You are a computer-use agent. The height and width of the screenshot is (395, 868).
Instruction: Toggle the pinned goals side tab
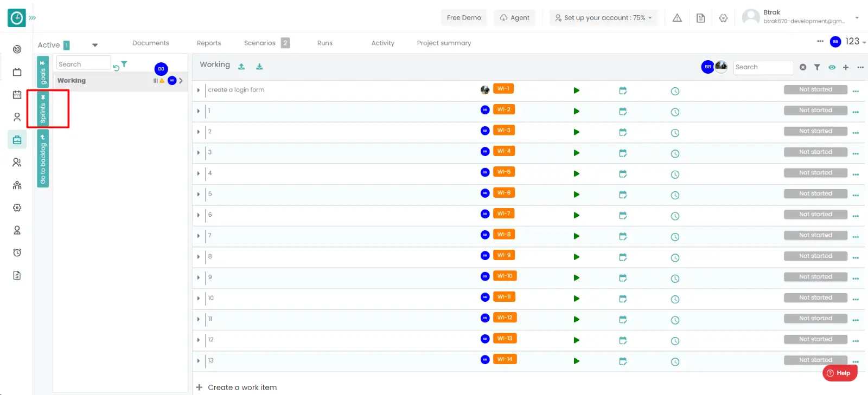tap(43, 72)
